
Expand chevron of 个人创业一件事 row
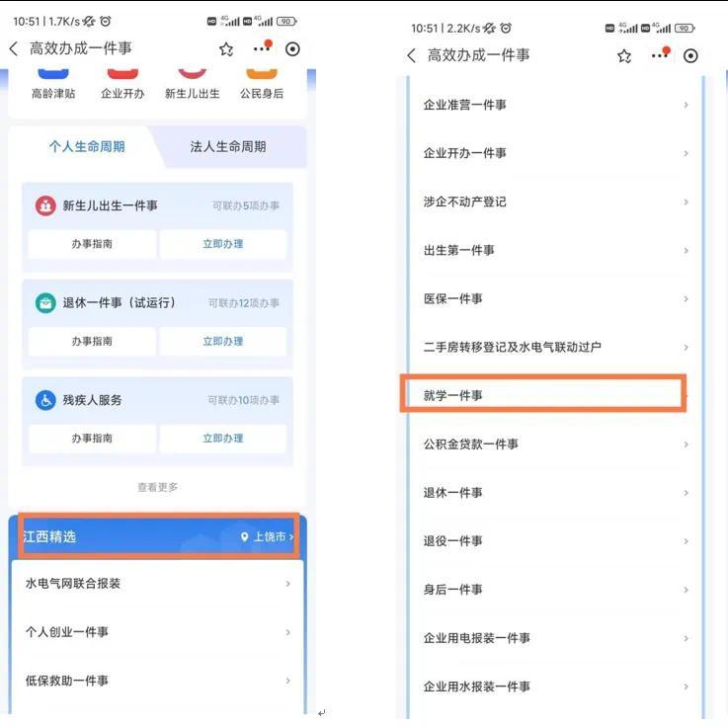pos(287,632)
